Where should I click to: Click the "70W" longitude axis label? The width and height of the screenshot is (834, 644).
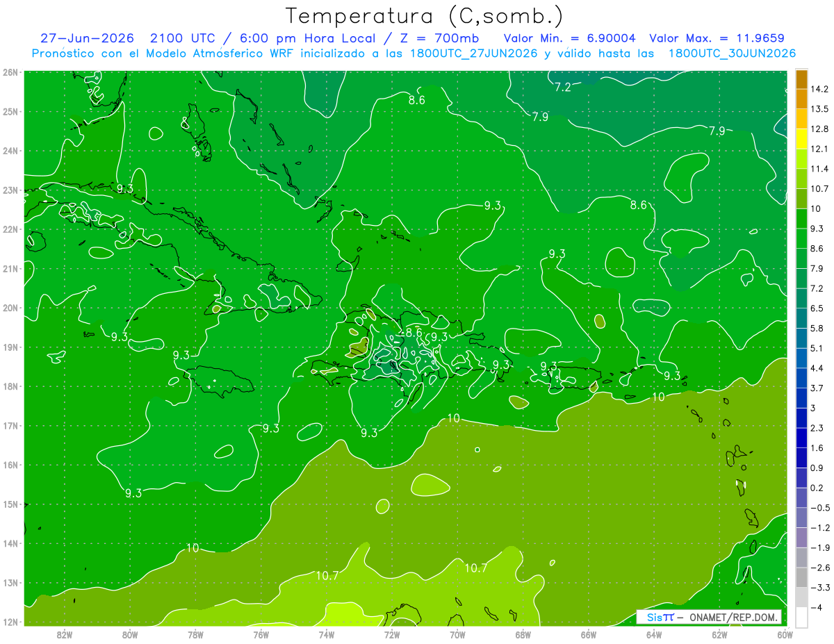457,634
